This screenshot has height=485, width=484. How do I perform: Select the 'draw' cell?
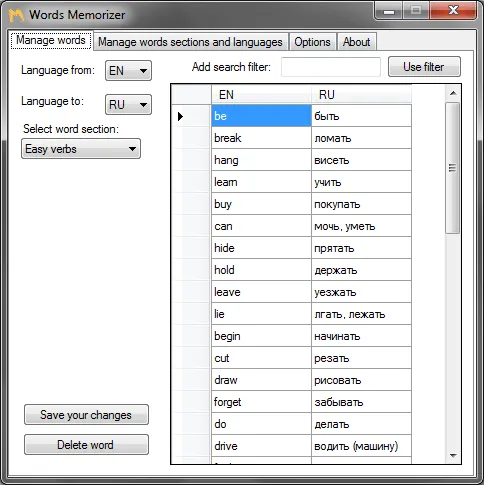coord(261,380)
